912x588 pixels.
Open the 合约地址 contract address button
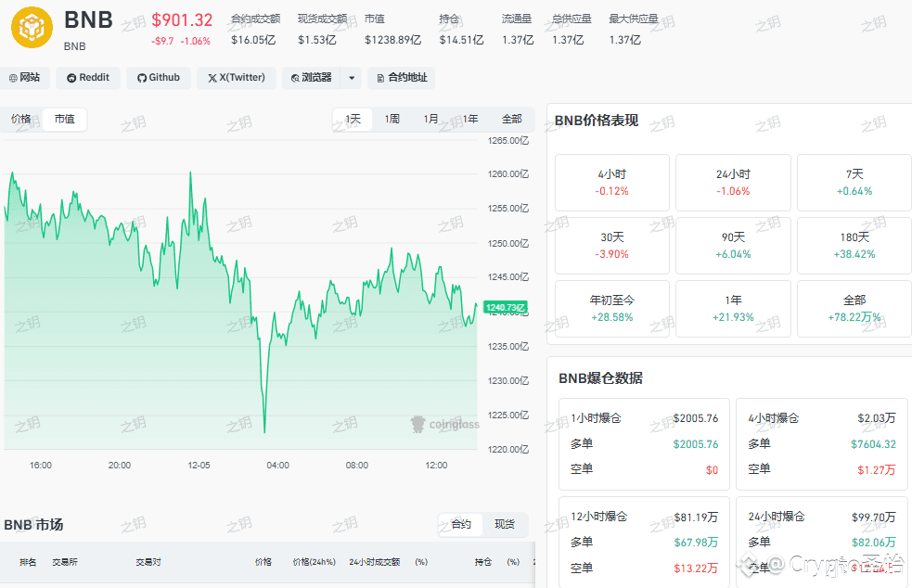pyautogui.click(x=402, y=77)
